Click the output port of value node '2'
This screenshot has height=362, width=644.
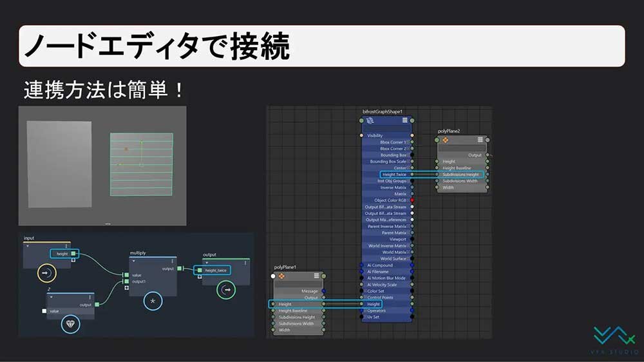[97, 305]
